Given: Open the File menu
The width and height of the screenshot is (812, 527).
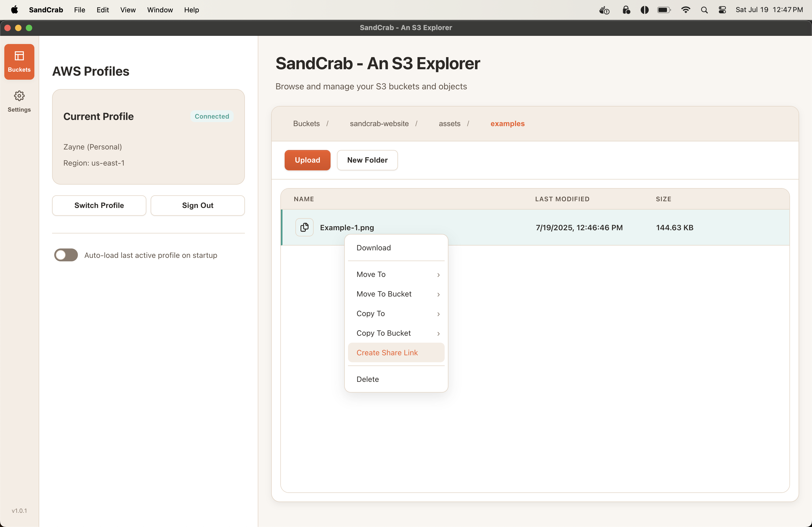Looking at the screenshot, I should point(79,10).
